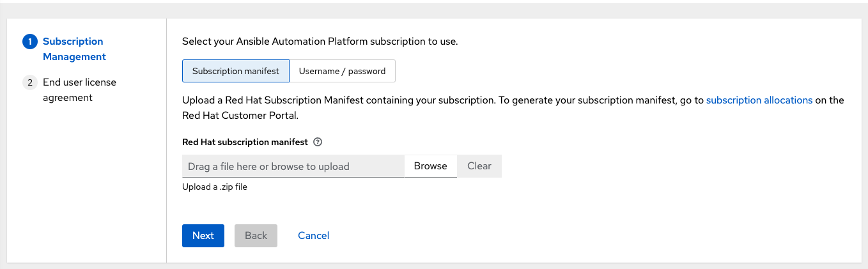Cancel the subscription wizard
The width and height of the screenshot is (868, 269).
(313, 235)
